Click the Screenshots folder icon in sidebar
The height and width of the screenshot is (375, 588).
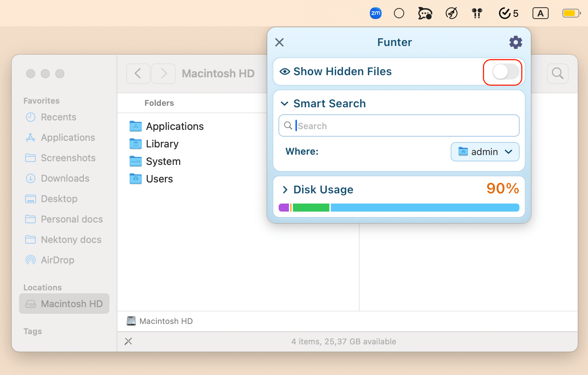point(31,158)
